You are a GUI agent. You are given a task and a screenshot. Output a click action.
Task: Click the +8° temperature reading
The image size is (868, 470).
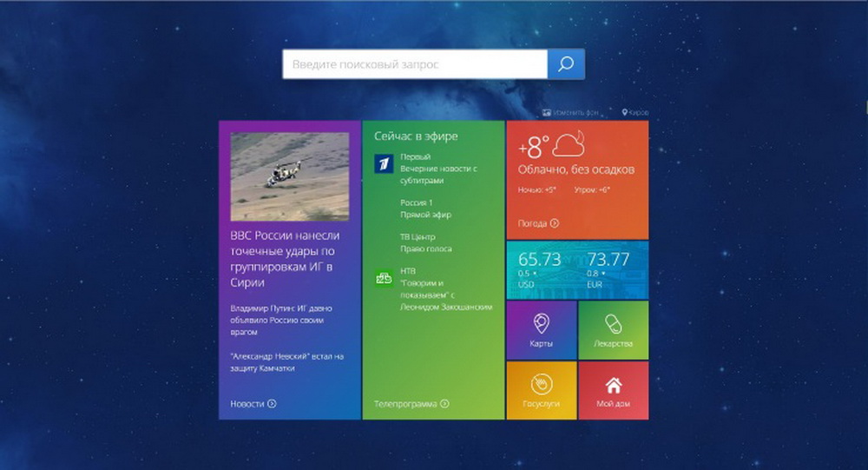pos(534,148)
